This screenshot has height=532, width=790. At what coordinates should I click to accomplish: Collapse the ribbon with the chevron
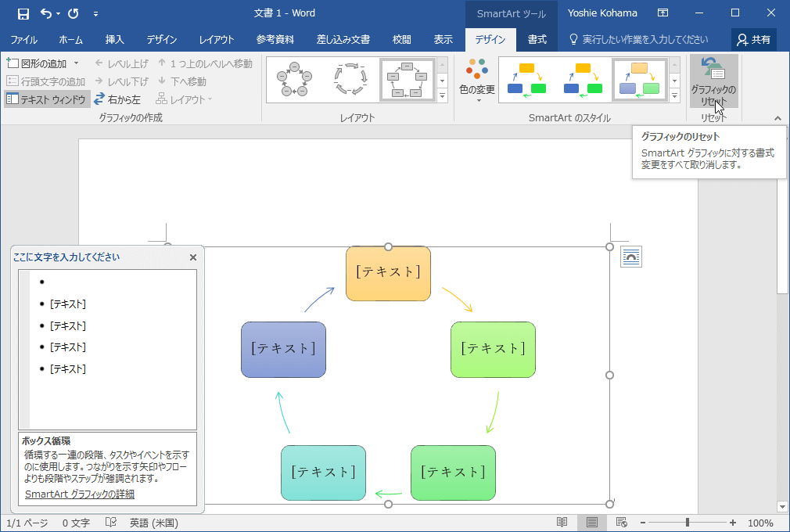(778, 118)
